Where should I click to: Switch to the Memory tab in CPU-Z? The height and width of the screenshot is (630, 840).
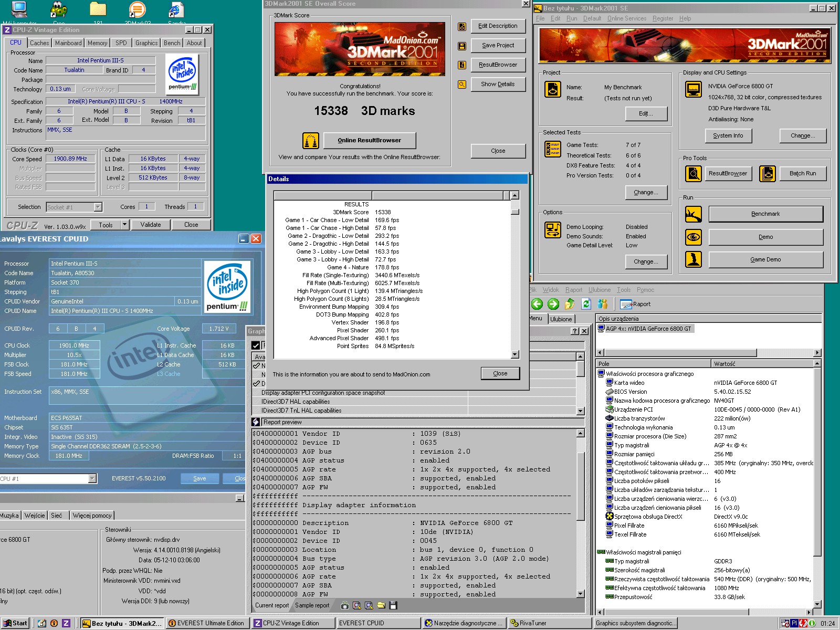coord(97,43)
